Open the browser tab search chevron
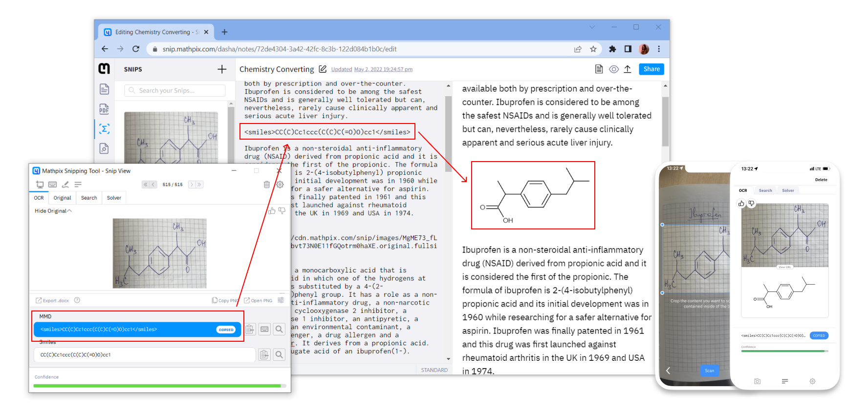This screenshot has width=868, height=414. tap(592, 27)
